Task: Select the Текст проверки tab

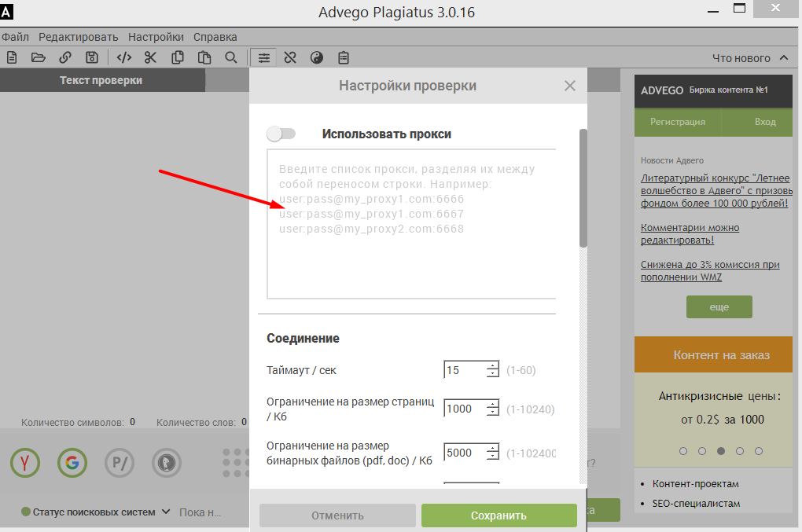Action: pyautogui.click(x=101, y=80)
